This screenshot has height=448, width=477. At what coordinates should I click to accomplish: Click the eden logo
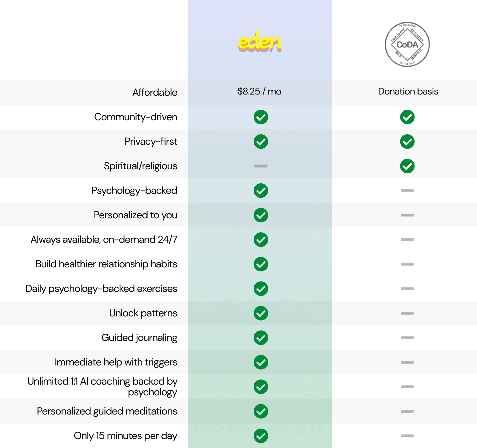260,42
